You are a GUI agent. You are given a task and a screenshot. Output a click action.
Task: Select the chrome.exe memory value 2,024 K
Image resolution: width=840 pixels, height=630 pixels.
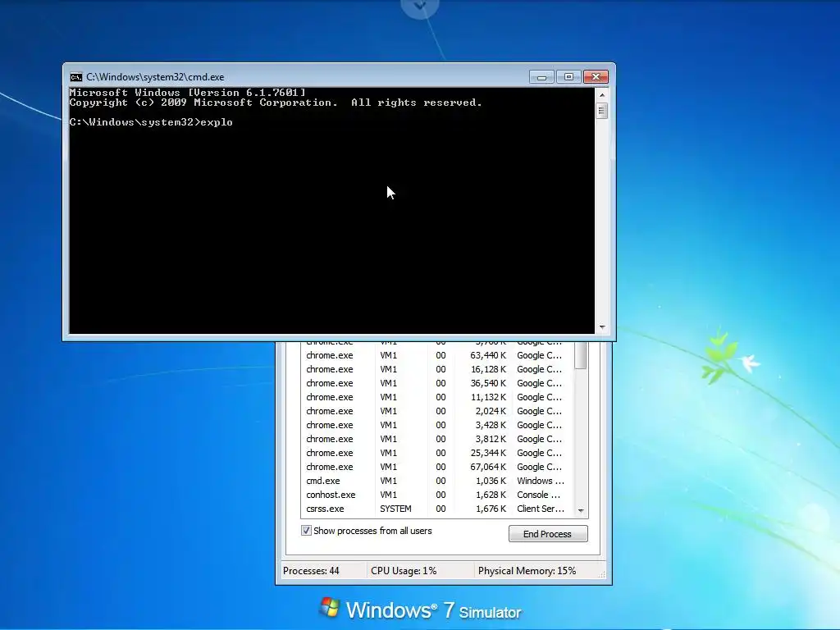pos(491,411)
